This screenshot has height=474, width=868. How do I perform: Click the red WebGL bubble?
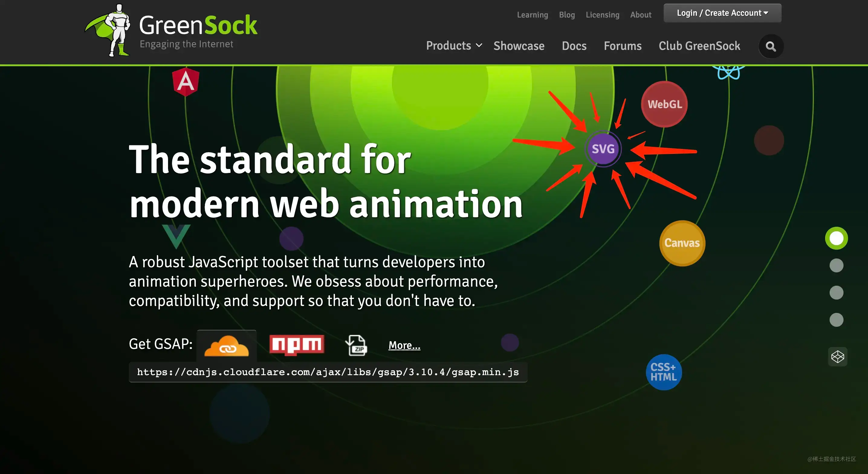665,104
